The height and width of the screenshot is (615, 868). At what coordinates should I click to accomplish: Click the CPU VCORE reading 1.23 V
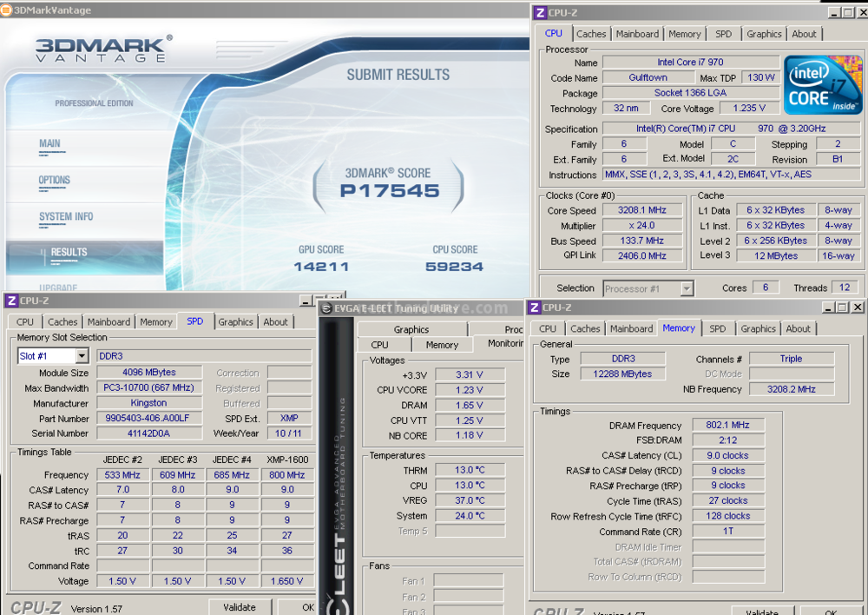[470, 390]
